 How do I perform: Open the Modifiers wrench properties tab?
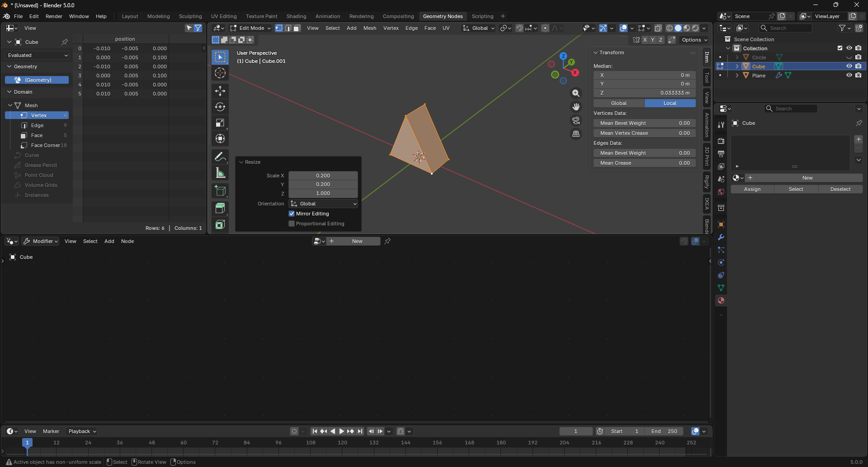721,237
